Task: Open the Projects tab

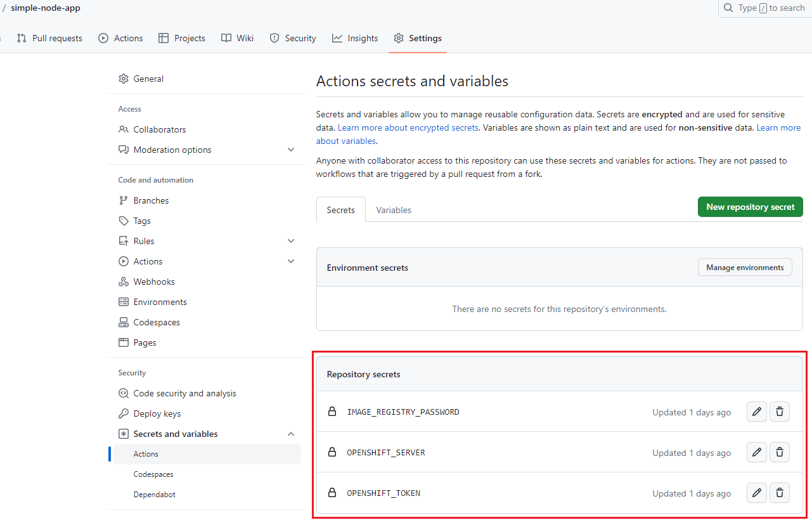Action: [x=182, y=38]
